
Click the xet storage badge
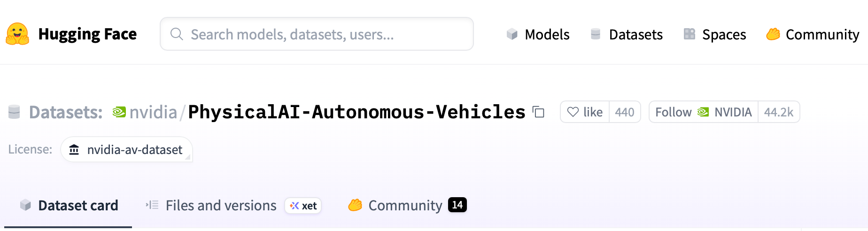tap(303, 206)
